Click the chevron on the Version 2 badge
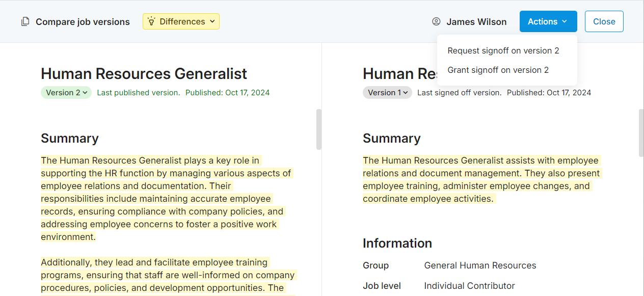This screenshot has width=644, height=296. 84,92
